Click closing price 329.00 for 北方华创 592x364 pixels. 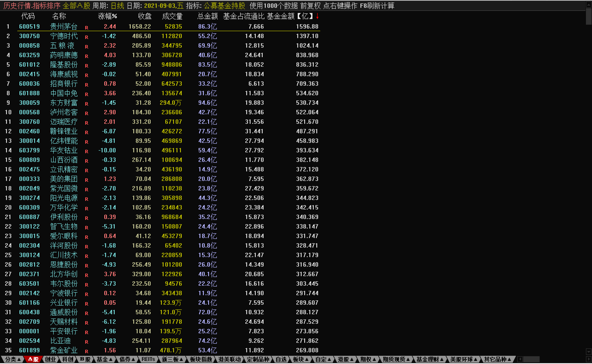click(x=142, y=274)
